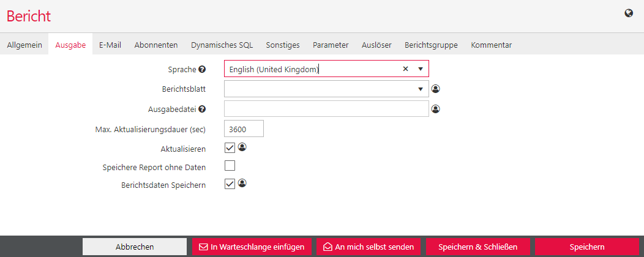Image resolution: width=644 pixels, height=257 pixels.
Task: Click the user icon next to Berichtsblatt
Action: coord(436,89)
